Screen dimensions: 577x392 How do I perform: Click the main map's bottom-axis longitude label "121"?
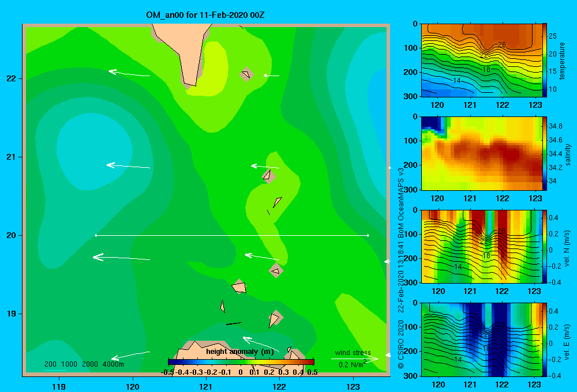pyautogui.click(x=206, y=386)
